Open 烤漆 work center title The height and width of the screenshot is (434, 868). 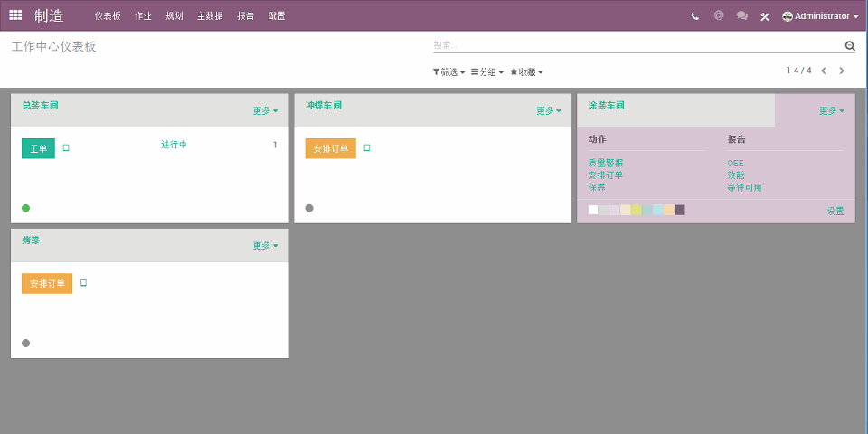31,241
